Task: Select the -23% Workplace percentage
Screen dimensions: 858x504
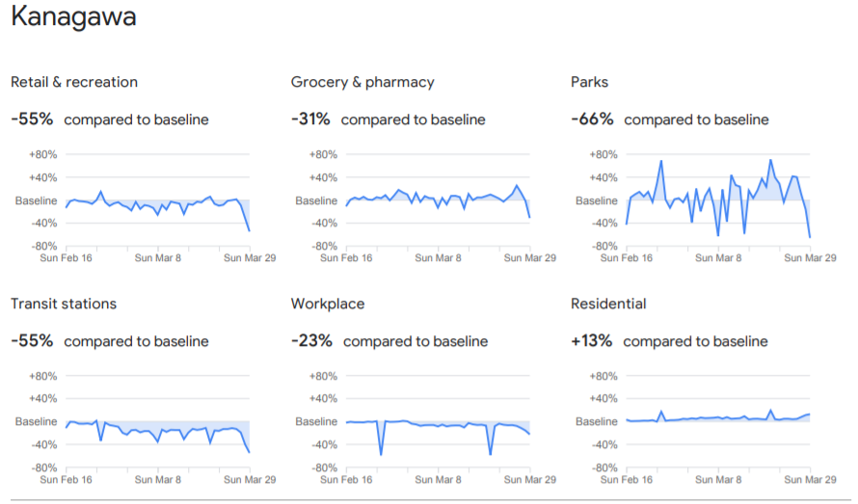Action: (x=311, y=341)
